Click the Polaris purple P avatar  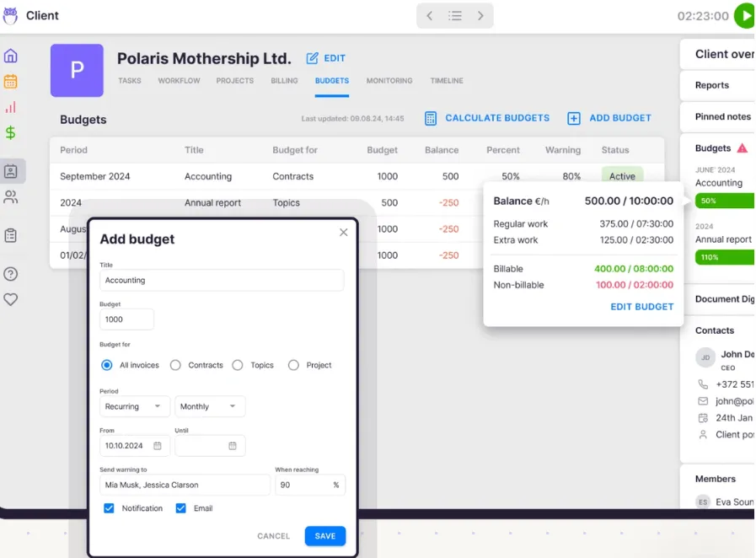coord(77,71)
